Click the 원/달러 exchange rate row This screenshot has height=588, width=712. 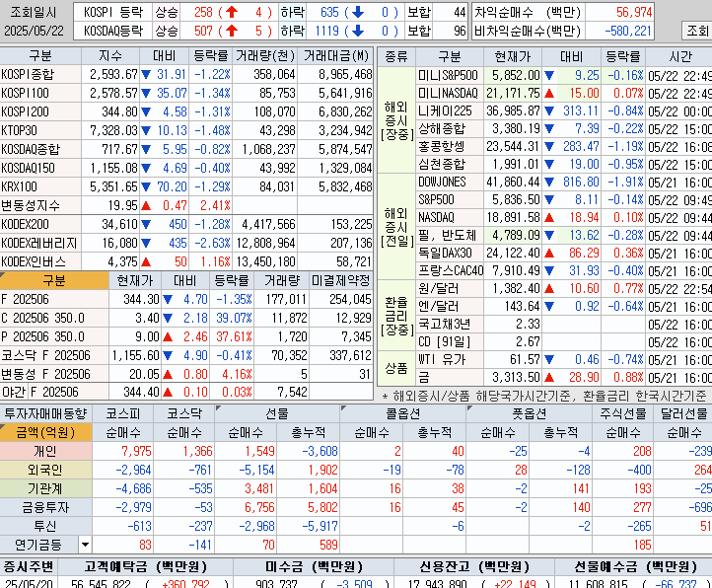(564, 288)
